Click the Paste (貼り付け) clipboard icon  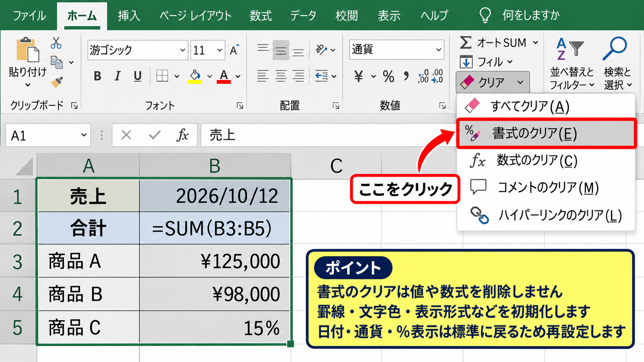tap(27, 50)
